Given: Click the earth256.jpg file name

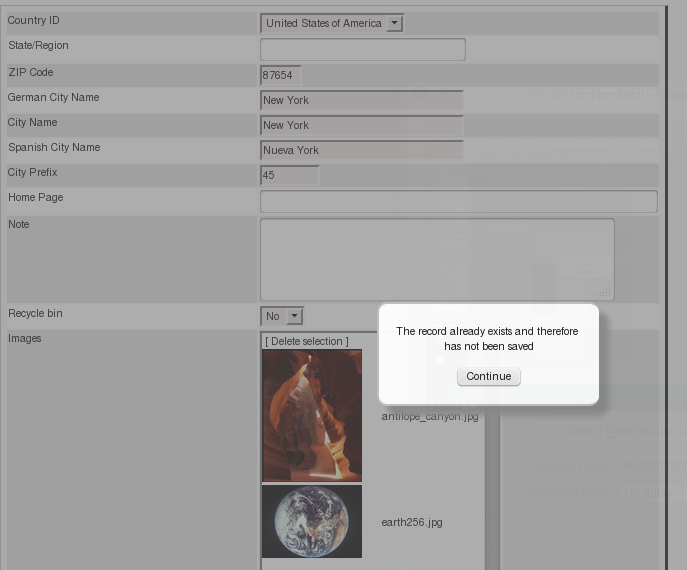Looking at the screenshot, I should click(x=411, y=522).
